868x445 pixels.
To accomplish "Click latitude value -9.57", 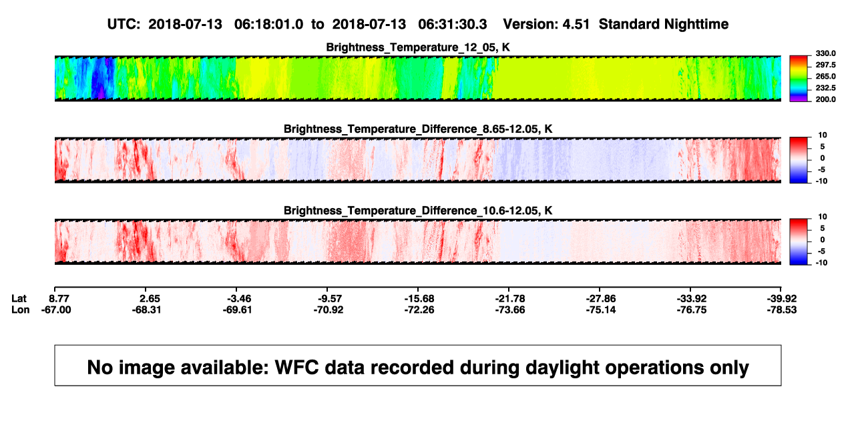I will click(329, 298).
